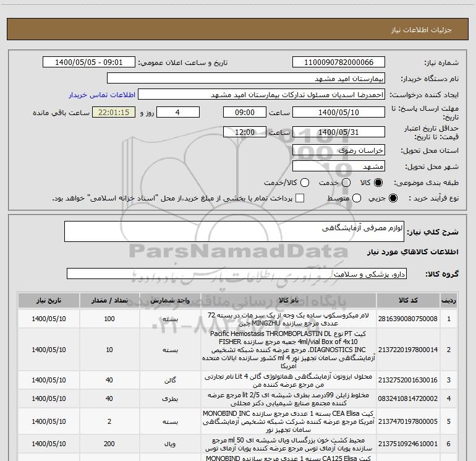
Task: Click the response deadline date 1400/05/10 field
Action: (x=339, y=112)
